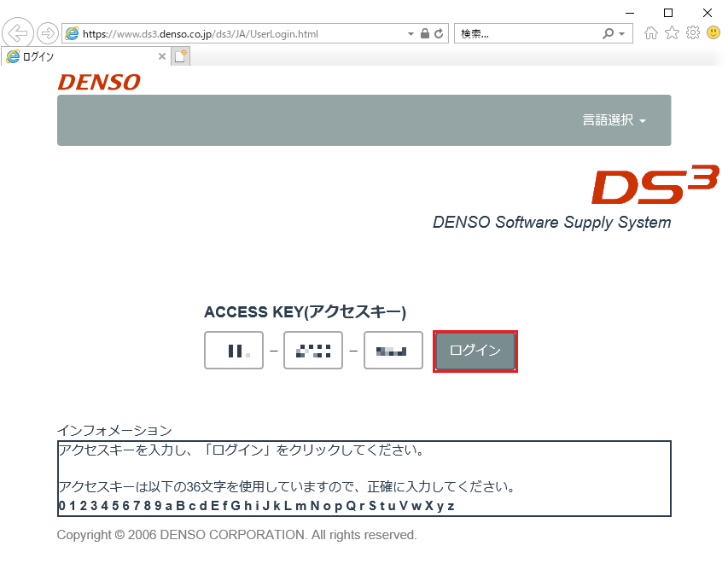Image resolution: width=728 pixels, height=575 pixels.
Task: Open the 言語選択 language dropdown
Action: point(614,120)
